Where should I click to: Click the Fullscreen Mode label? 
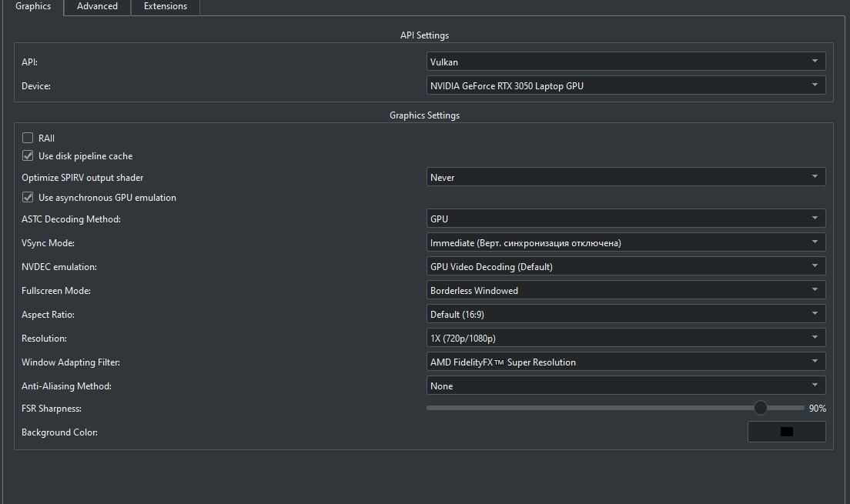56,291
